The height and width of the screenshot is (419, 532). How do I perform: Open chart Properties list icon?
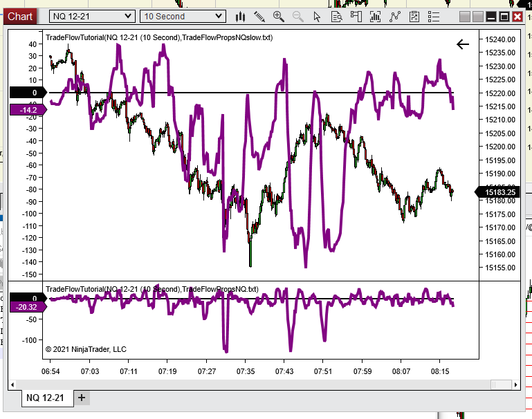tap(434, 17)
